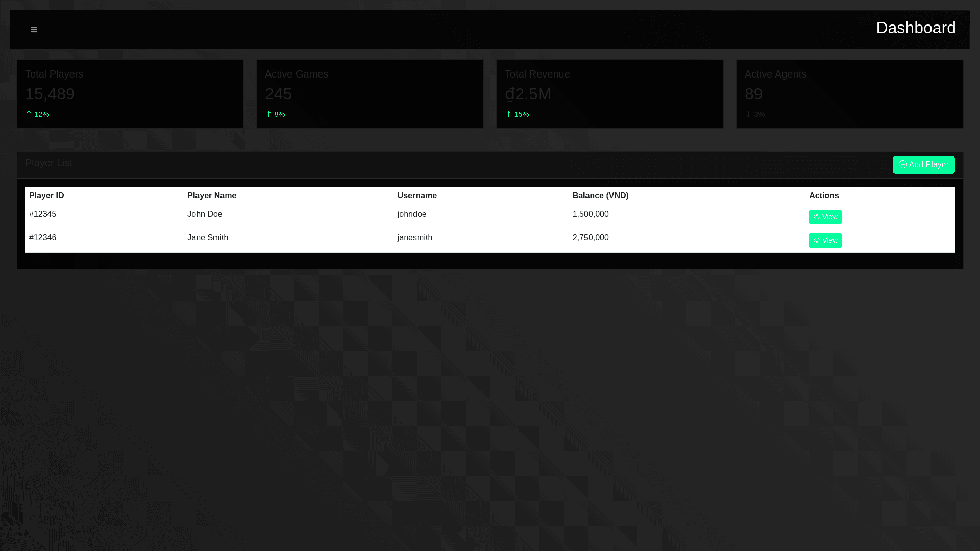Select the Total Players stat card
The image size is (980, 551).
tap(130, 94)
